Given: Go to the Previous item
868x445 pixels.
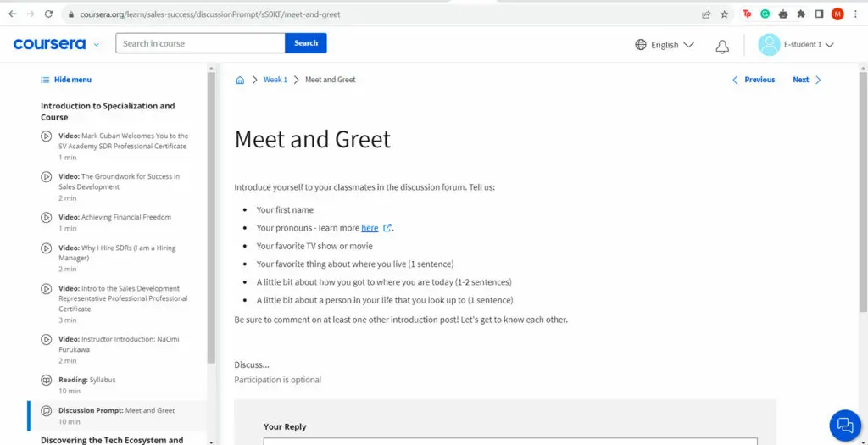Looking at the screenshot, I should click(754, 80).
